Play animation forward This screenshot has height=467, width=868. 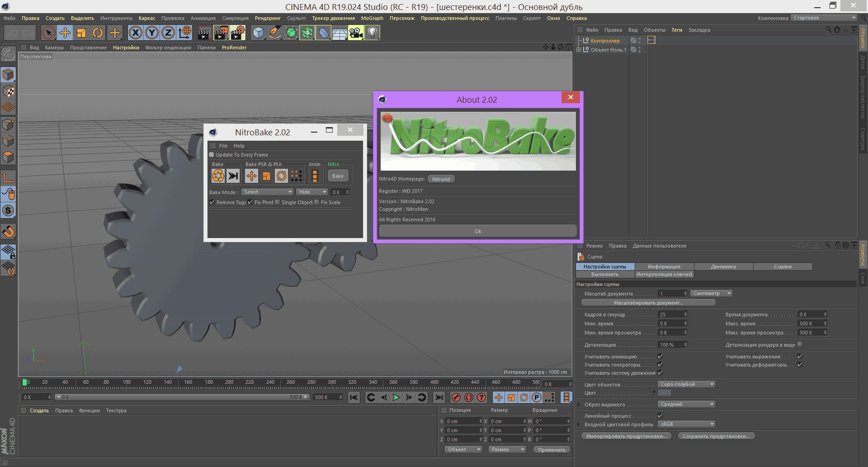(x=396, y=397)
